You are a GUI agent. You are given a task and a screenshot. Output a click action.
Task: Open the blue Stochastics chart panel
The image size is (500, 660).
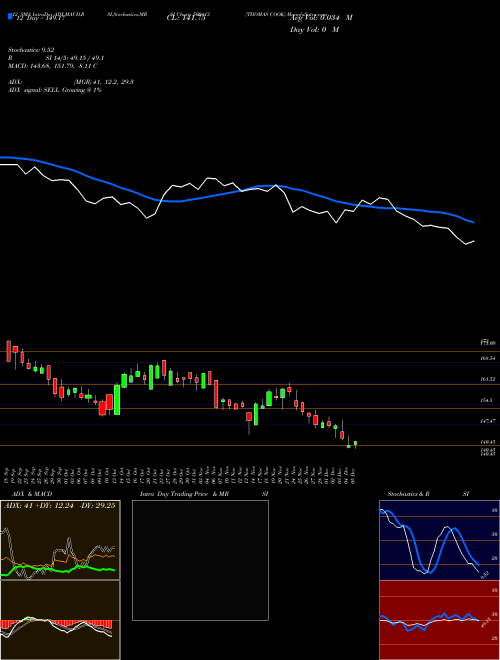click(439, 540)
